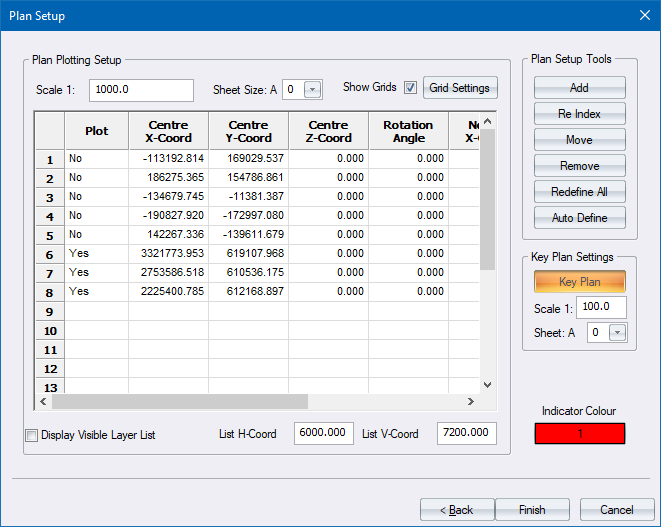Run Auto Define tool
This screenshot has width=661, height=527.
click(579, 218)
